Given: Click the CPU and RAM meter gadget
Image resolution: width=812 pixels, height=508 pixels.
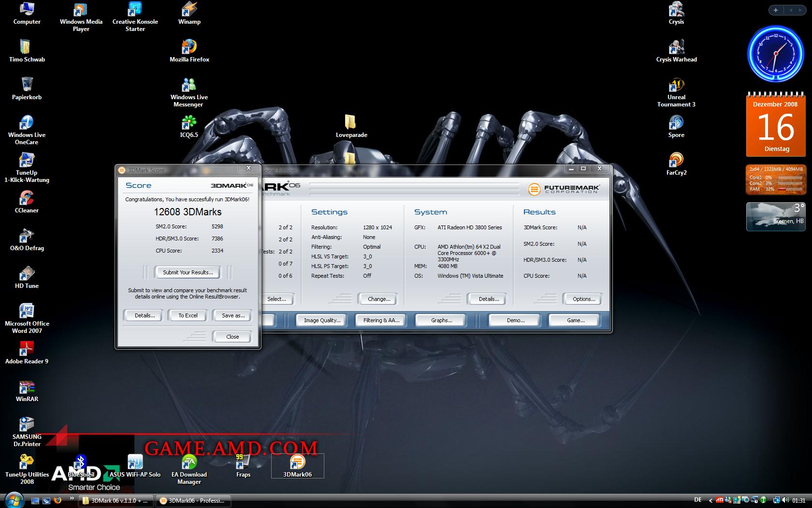Looking at the screenshot, I should [776, 179].
